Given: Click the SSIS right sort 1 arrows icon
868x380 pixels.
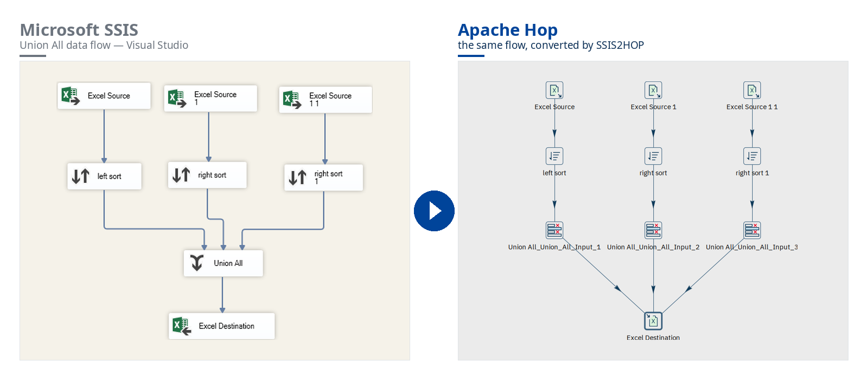Looking at the screenshot, I should click(x=298, y=178).
